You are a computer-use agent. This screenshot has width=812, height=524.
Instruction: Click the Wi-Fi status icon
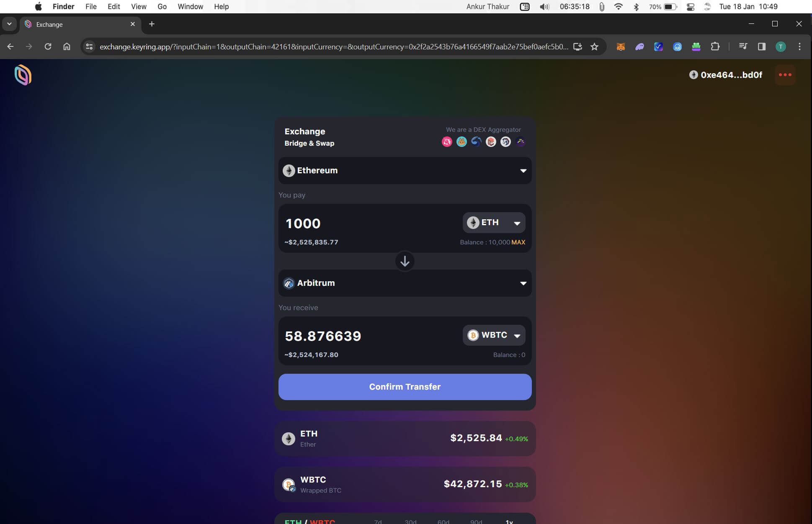[618, 6]
